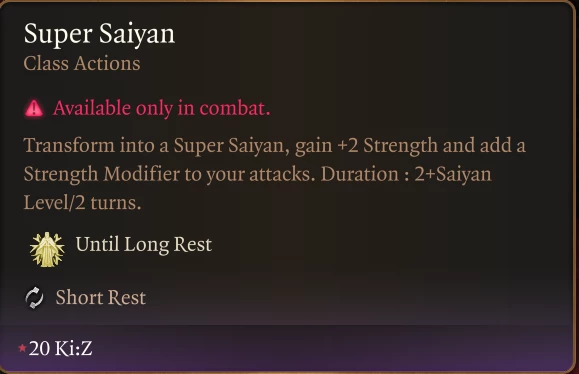Click the Class Actions subtitle
This screenshot has width=579, height=374.
(82, 63)
